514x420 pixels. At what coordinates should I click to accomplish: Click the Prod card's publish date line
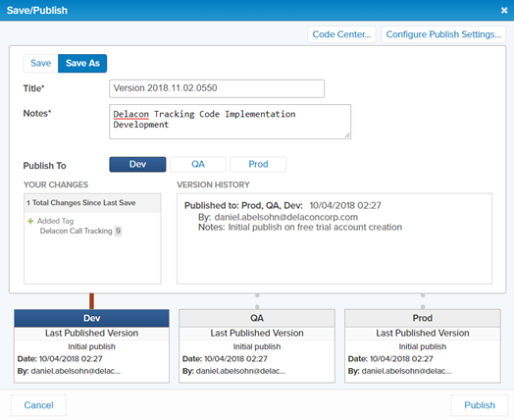390,359
